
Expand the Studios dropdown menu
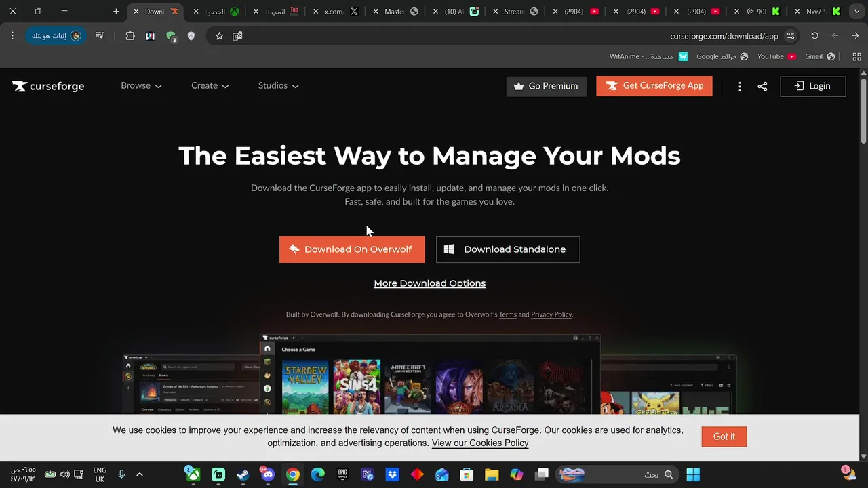coord(278,86)
